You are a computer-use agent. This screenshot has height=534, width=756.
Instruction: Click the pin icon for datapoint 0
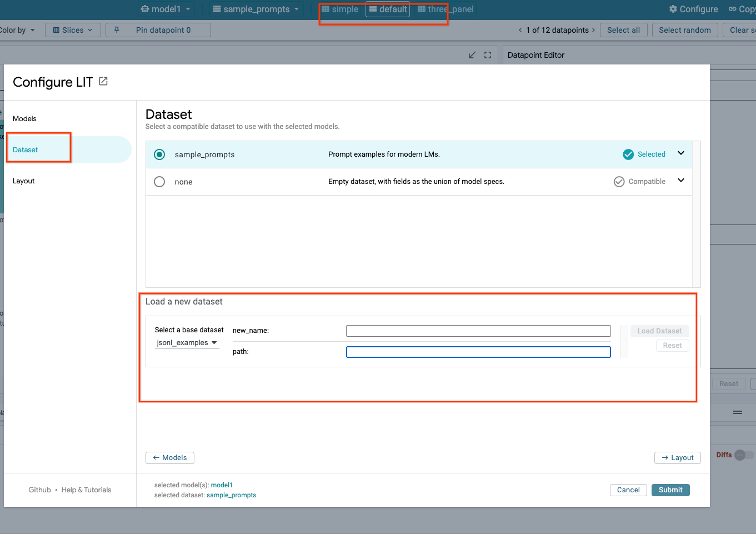[x=117, y=30]
